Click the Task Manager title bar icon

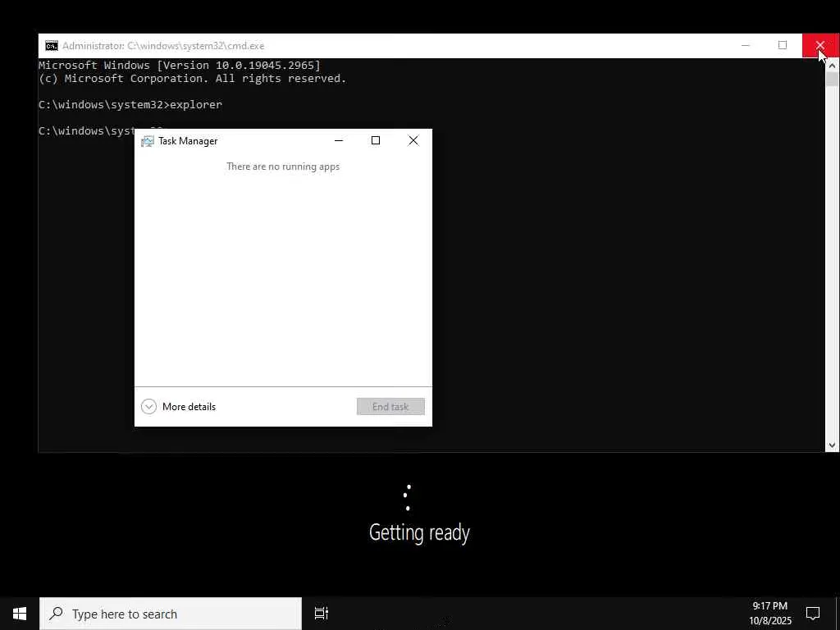[147, 141]
